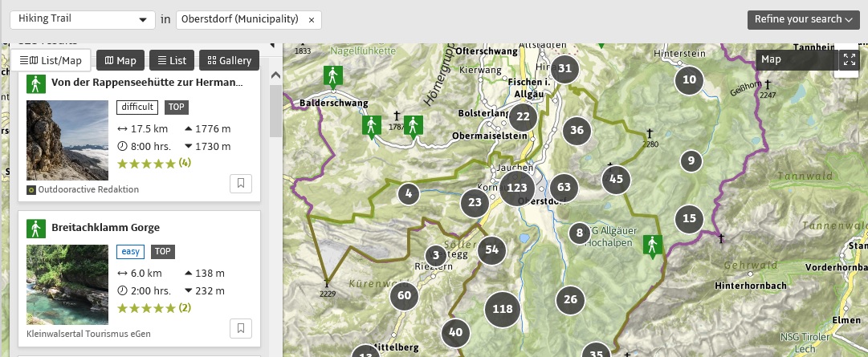Select hiking marker near Nagelfluhkette
Screen dimensions: 868x357
tap(332, 76)
